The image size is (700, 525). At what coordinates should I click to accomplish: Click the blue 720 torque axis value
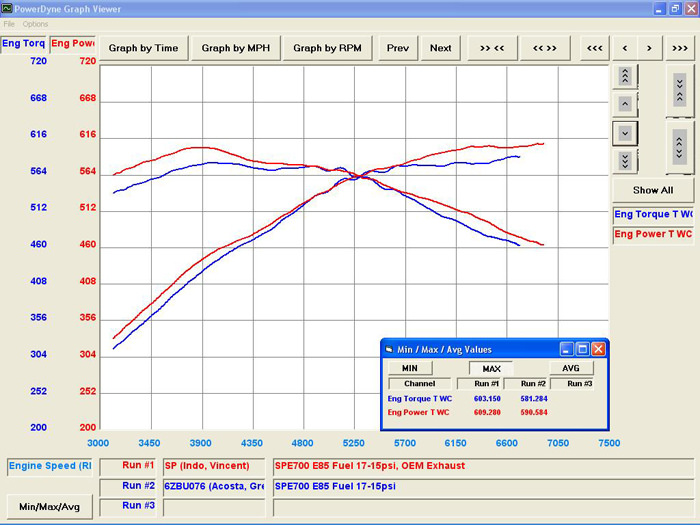pyautogui.click(x=38, y=61)
